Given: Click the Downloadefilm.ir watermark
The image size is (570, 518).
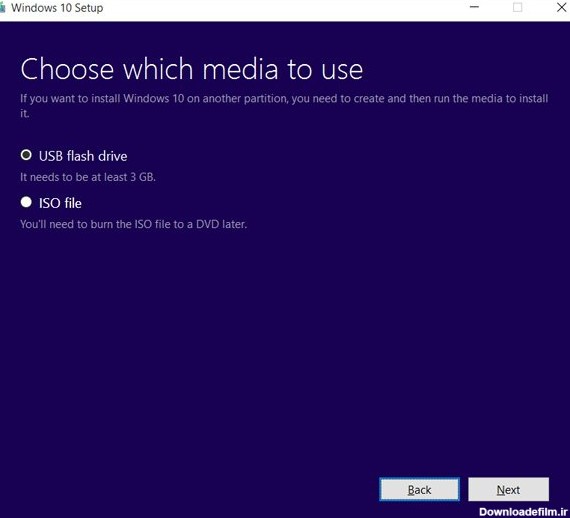Looking at the screenshot, I should (x=523, y=512).
